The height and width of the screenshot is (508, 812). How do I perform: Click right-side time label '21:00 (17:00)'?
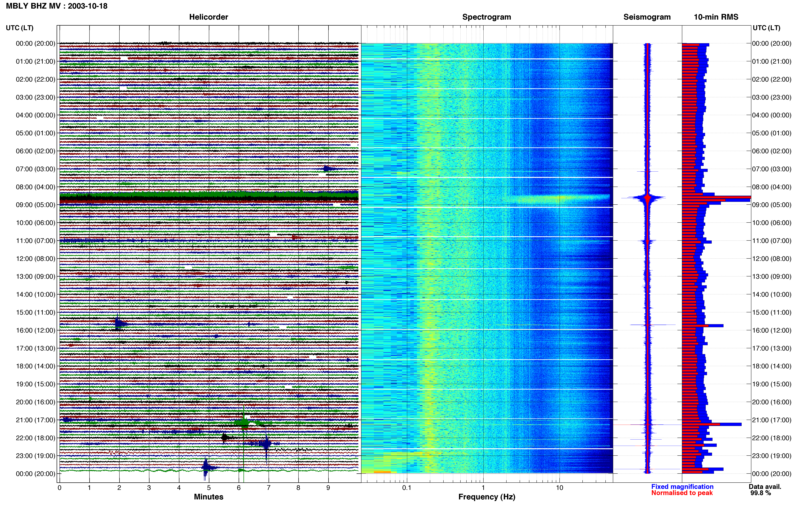(x=772, y=420)
